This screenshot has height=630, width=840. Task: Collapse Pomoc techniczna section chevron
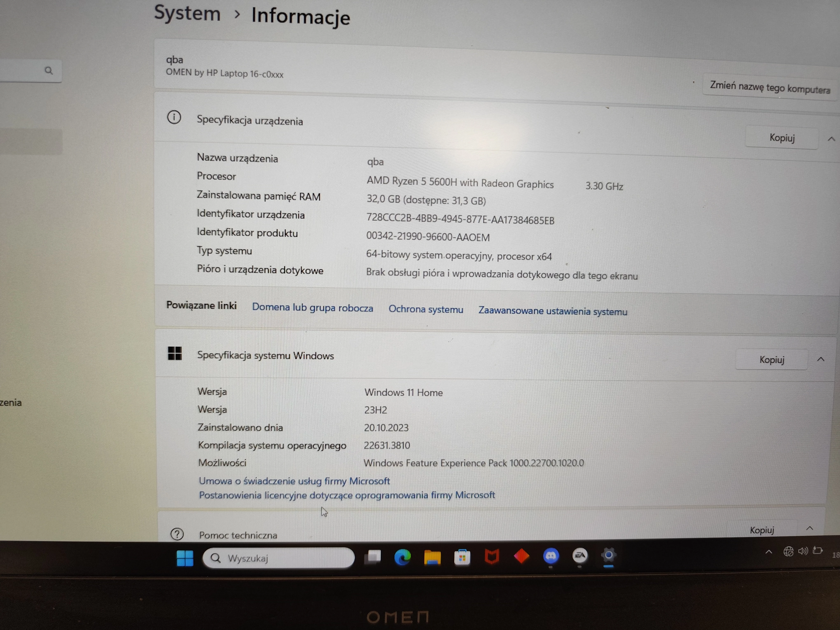tap(810, 528)
